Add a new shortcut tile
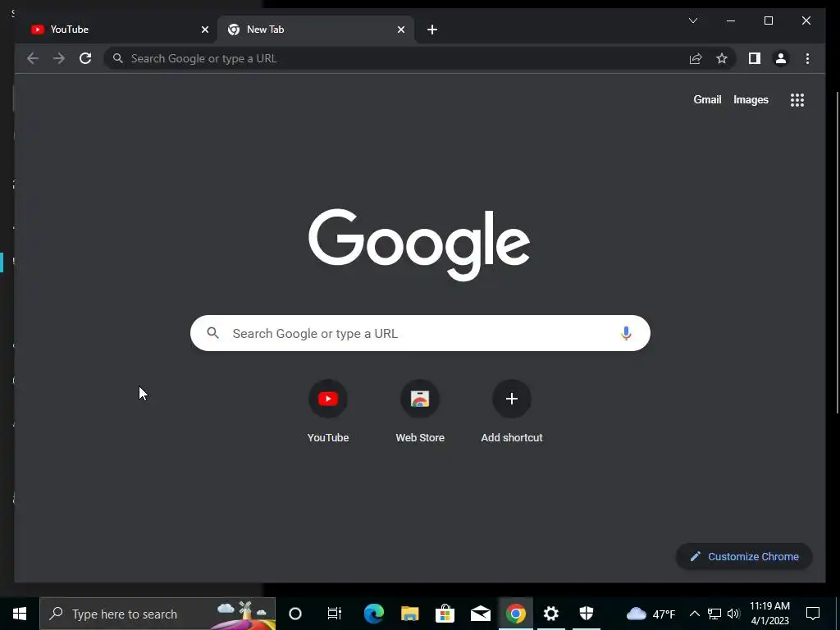This screenshot has height=630, width=840. click(x=512, y=412)
